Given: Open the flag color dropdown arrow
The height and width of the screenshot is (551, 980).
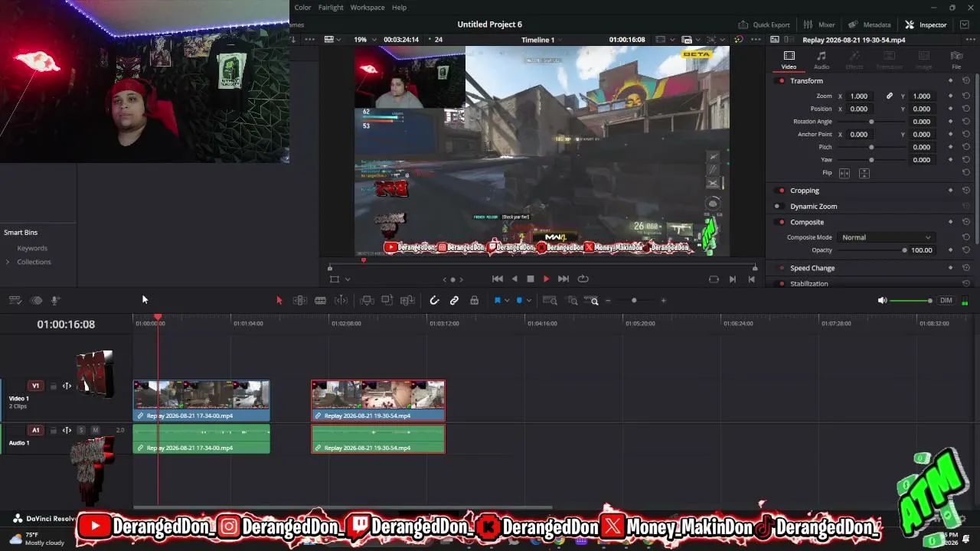Looking at the screenshot, I should (506, 301).
